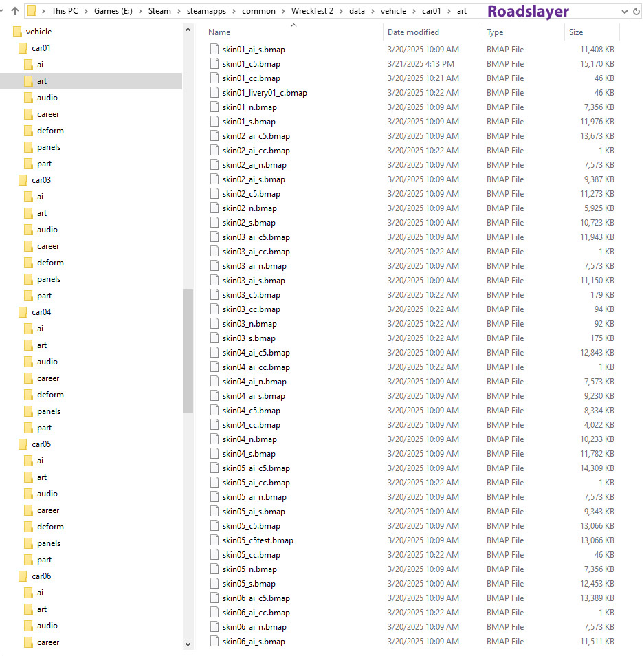Select 'car06' folder in navigation tree
The height and width of the screenshot is (656, 644).
[41, 576]
